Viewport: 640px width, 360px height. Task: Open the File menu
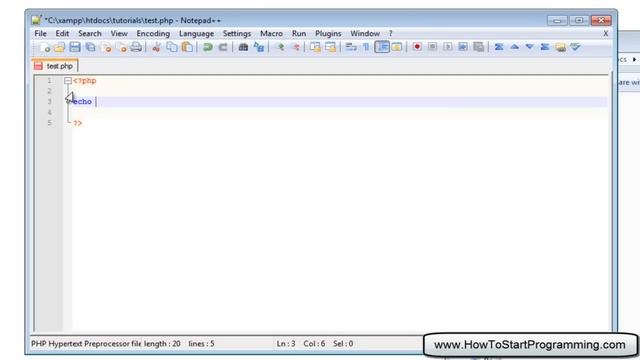[40, 33]
